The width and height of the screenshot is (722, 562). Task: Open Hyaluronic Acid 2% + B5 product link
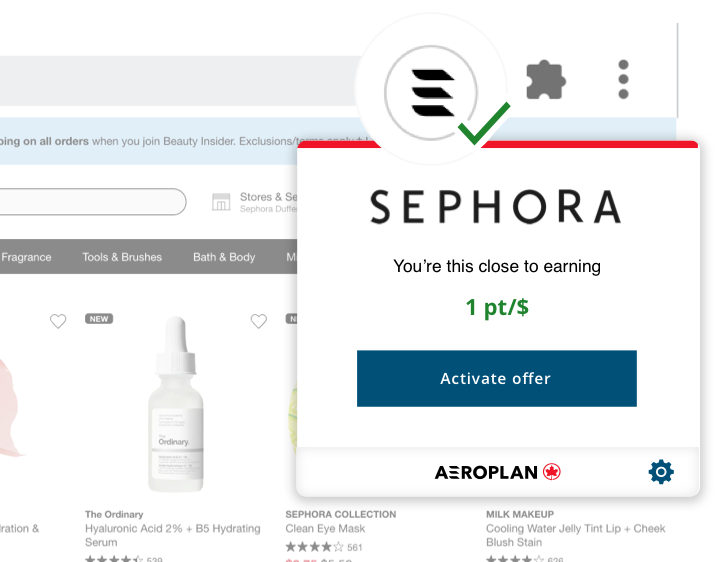click(x=173, y=535)
